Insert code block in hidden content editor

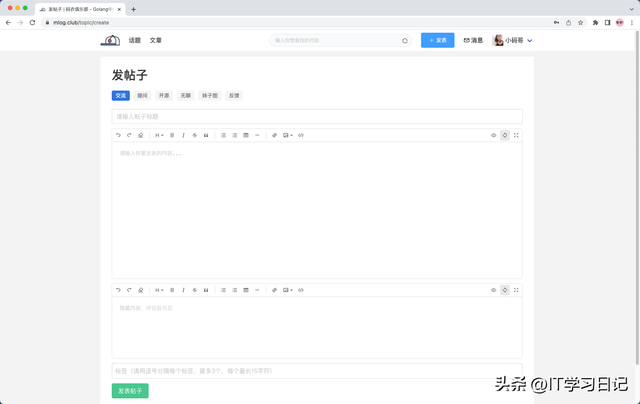tap(301, 290)
